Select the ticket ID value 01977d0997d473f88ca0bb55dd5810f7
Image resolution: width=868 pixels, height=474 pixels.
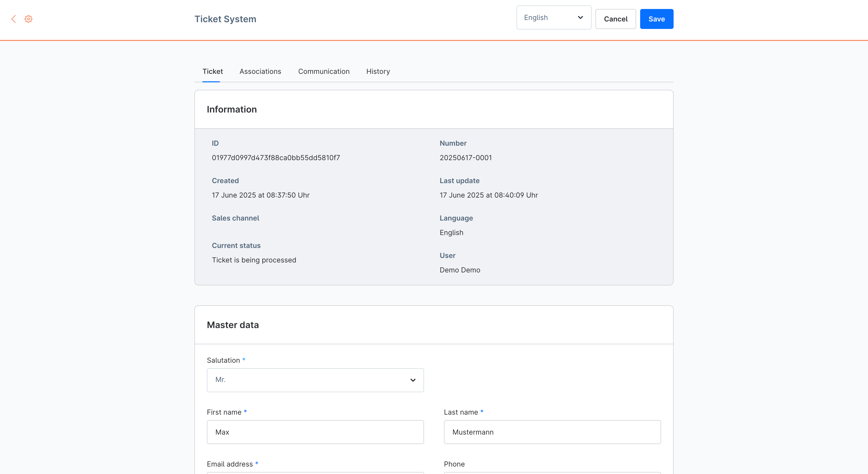click(276, 158)
